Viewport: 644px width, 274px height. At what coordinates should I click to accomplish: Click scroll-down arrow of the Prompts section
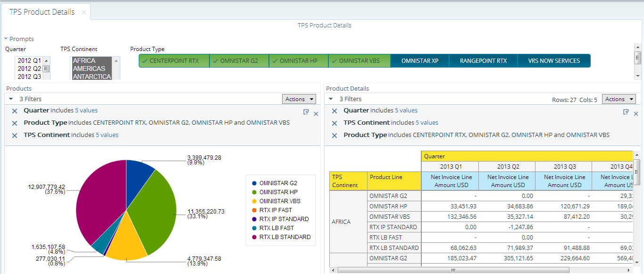point(638,76)
